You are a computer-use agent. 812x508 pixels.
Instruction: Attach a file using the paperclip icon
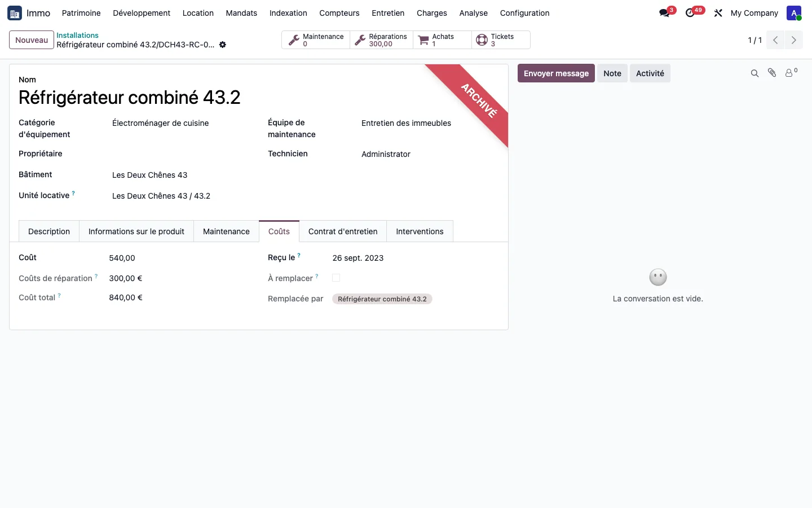pyautogui.click(x=772, y=73)
